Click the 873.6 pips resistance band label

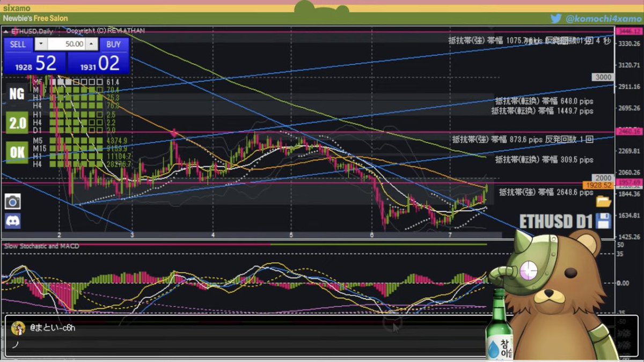pyautogui.click(x=523, y=139)
